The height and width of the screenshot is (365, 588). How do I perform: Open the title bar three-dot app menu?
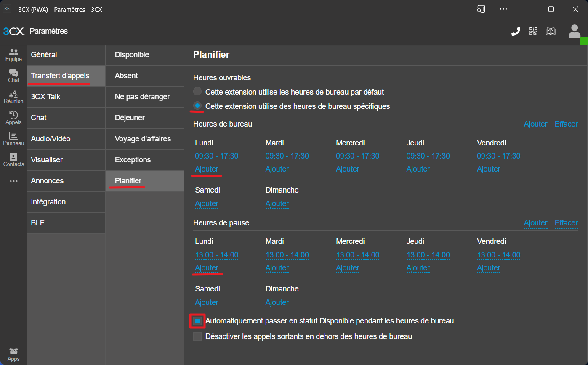click(503, 9)
